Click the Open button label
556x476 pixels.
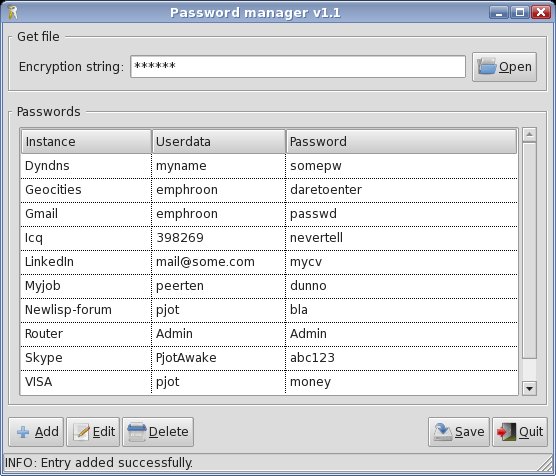tap(515, 67)
